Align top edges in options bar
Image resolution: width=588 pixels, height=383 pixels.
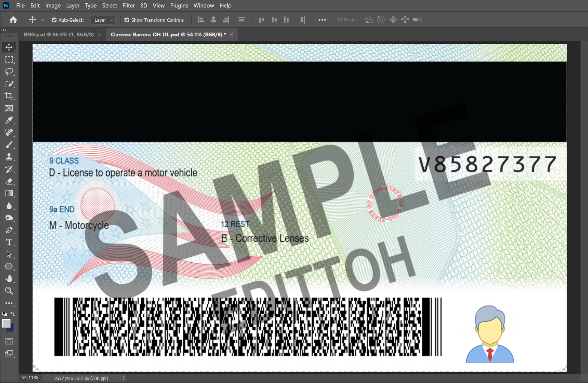262,20
